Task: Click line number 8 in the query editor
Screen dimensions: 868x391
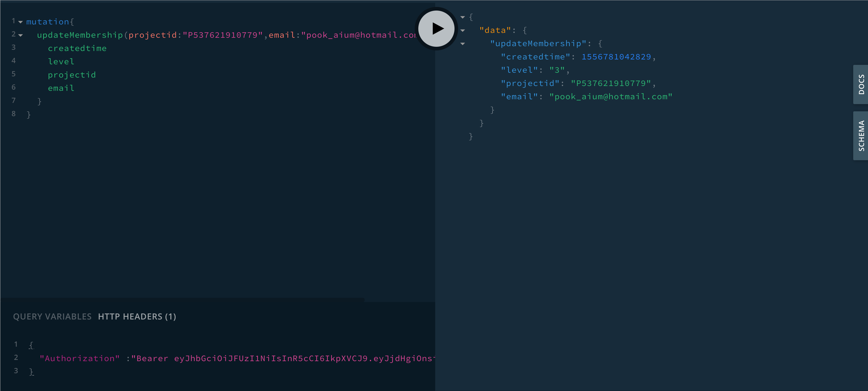Action: (x=14, y=114)
